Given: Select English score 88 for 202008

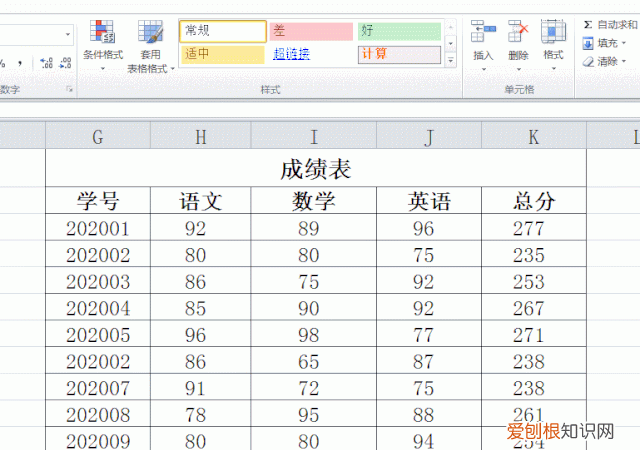Looking at the screenshot, I should 429,414.
